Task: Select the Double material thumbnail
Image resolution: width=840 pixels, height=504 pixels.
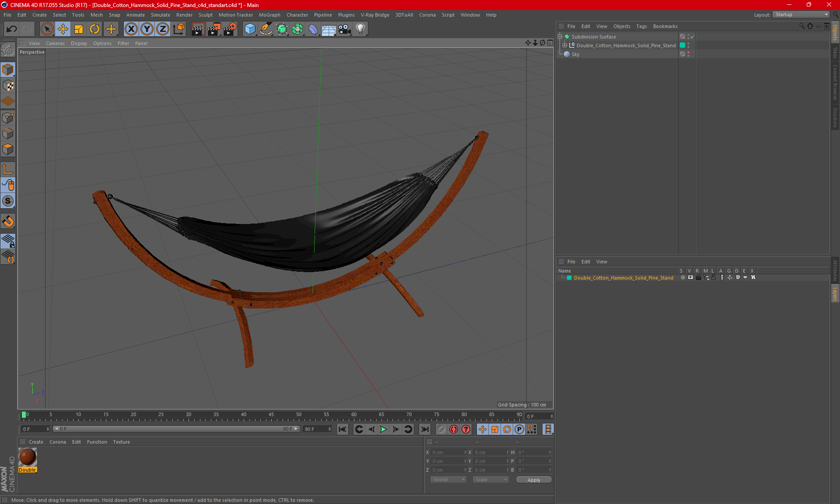Action: (x=28, y=460)
